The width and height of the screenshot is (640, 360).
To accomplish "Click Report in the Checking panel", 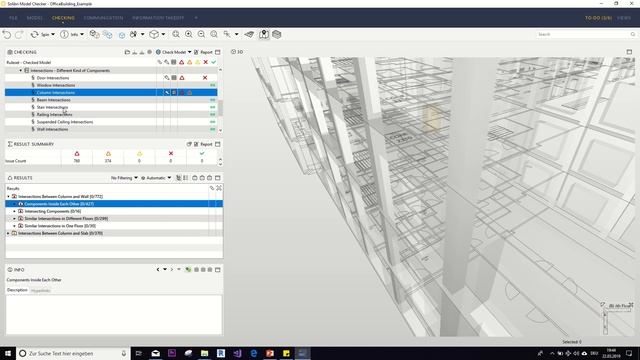I will 203,52.
